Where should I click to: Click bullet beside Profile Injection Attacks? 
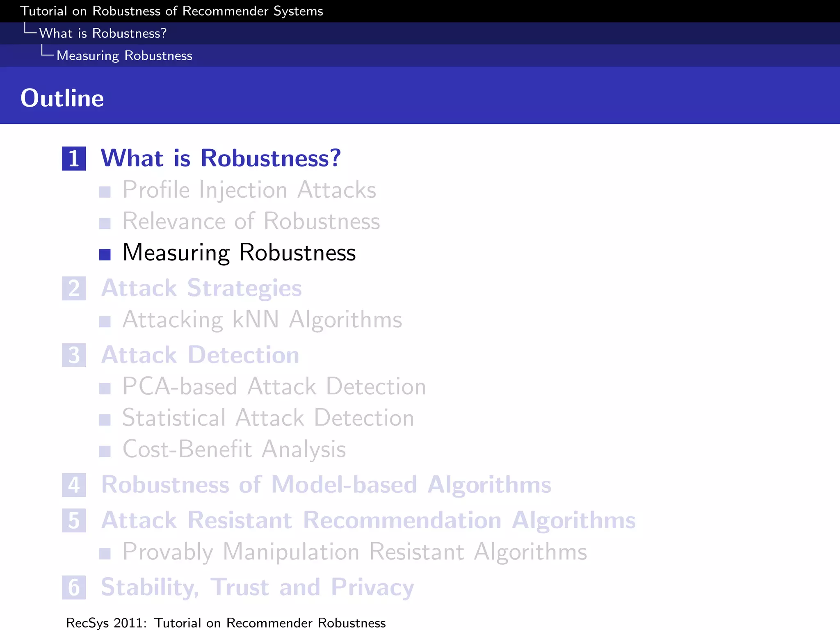(105, 192)
